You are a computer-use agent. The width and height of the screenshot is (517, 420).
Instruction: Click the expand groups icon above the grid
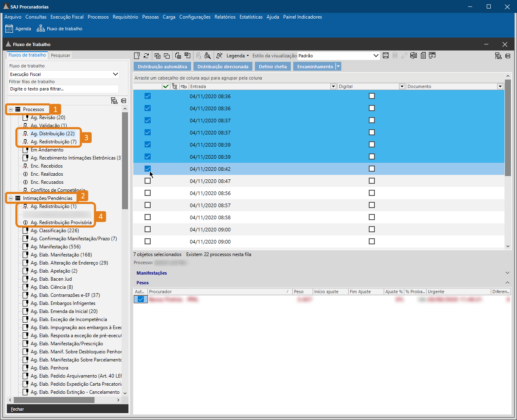(498, 56)
